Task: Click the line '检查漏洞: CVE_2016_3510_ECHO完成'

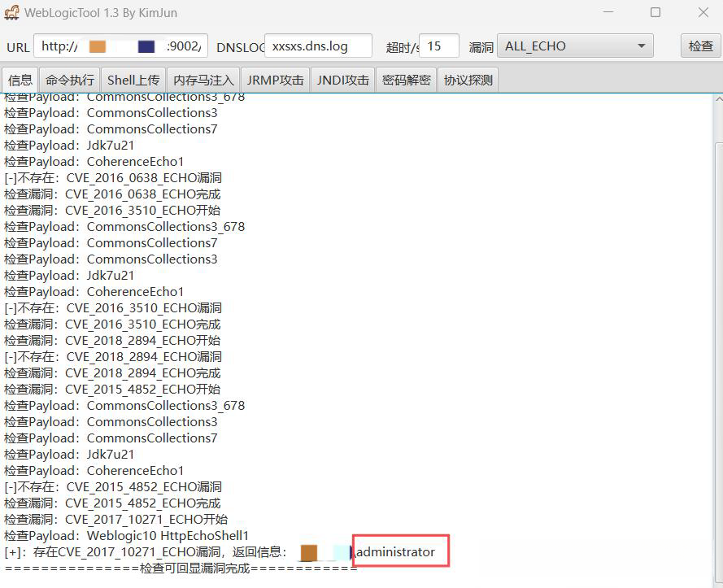Action: (x=112, y=324)
